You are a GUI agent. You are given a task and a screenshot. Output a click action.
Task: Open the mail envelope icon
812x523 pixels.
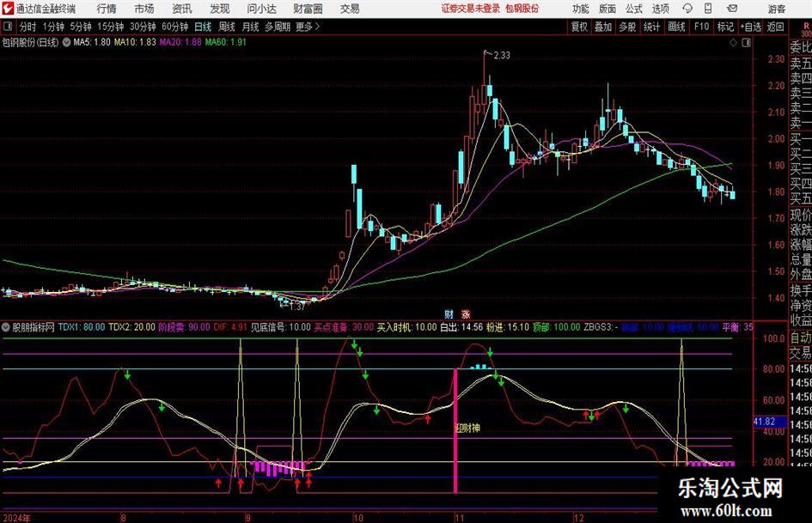(x=732, y=9)
